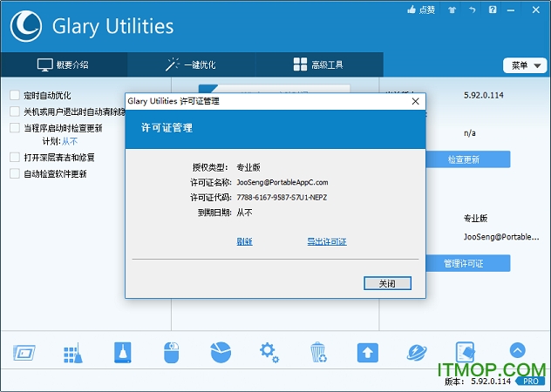
Task: Open the recycle bin uninstaller icon
Action: (x=318, y=353)
